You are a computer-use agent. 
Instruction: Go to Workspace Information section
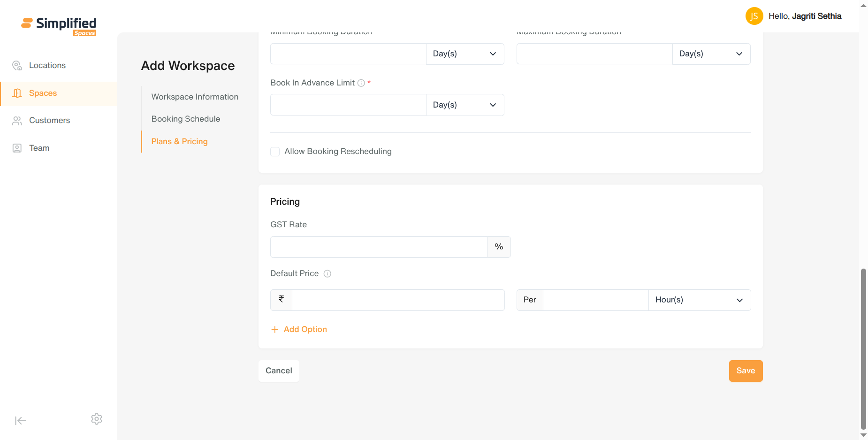195,97
